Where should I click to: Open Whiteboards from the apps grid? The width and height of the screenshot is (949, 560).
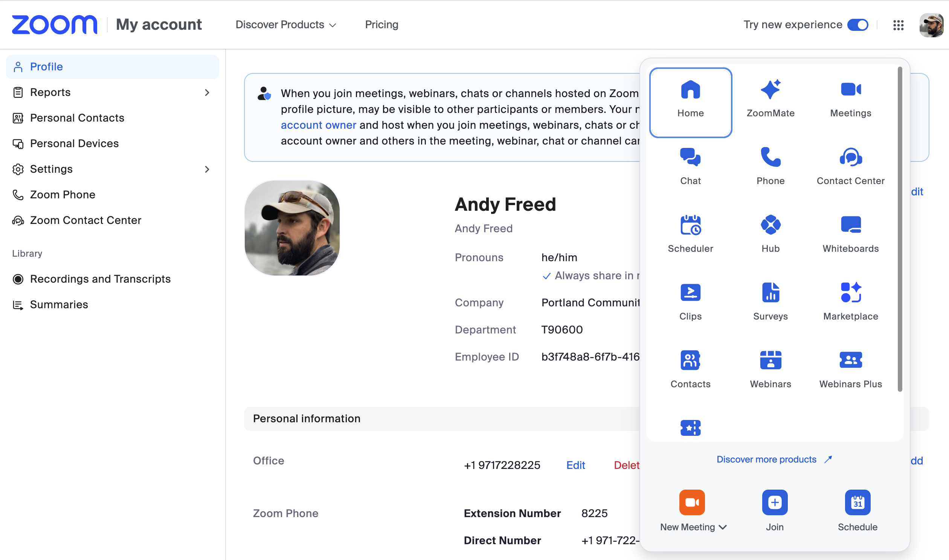[850, 234]
